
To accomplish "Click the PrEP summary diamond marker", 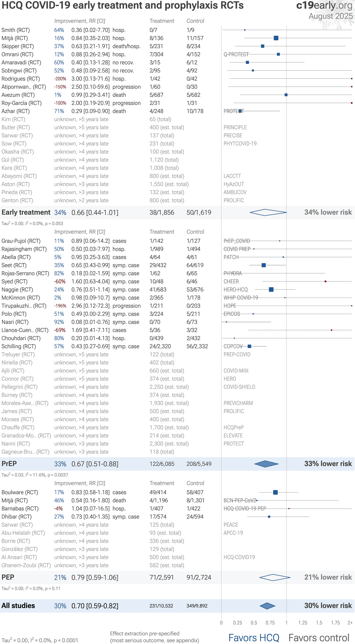I will coord(266,464).
